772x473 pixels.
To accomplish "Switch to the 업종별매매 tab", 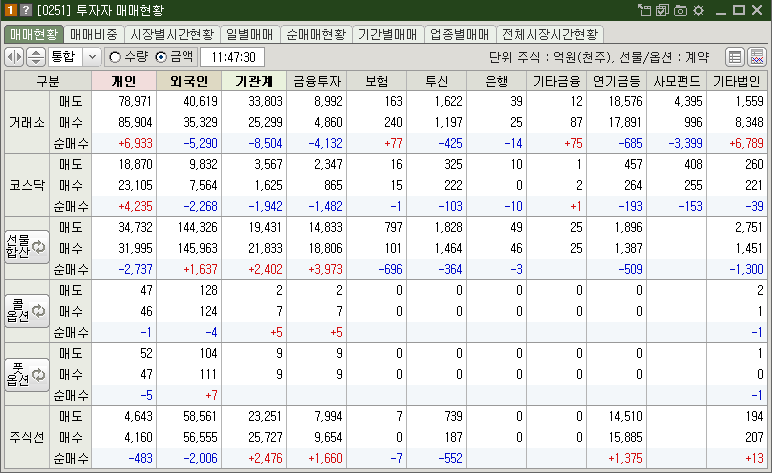I will click(459, 34).
